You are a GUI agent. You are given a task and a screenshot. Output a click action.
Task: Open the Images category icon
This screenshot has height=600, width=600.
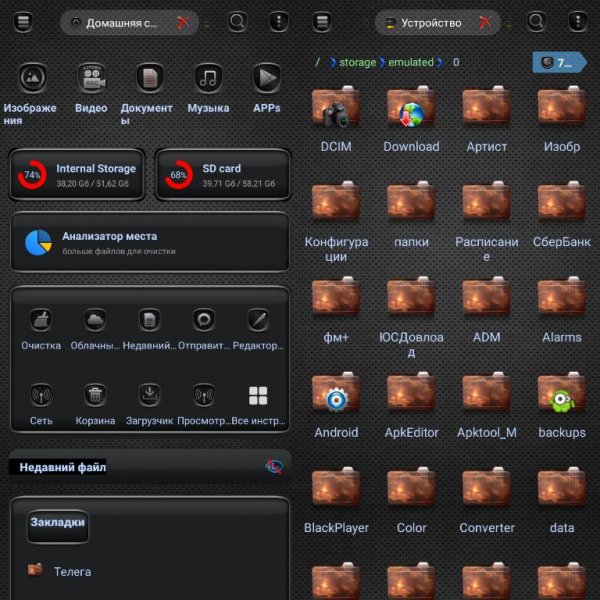(33, 78)
